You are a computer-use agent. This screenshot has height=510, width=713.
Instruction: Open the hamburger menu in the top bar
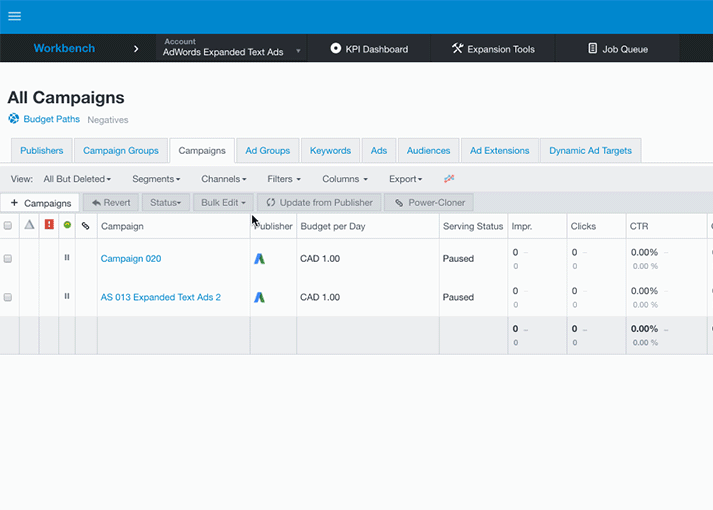(14, 16)
